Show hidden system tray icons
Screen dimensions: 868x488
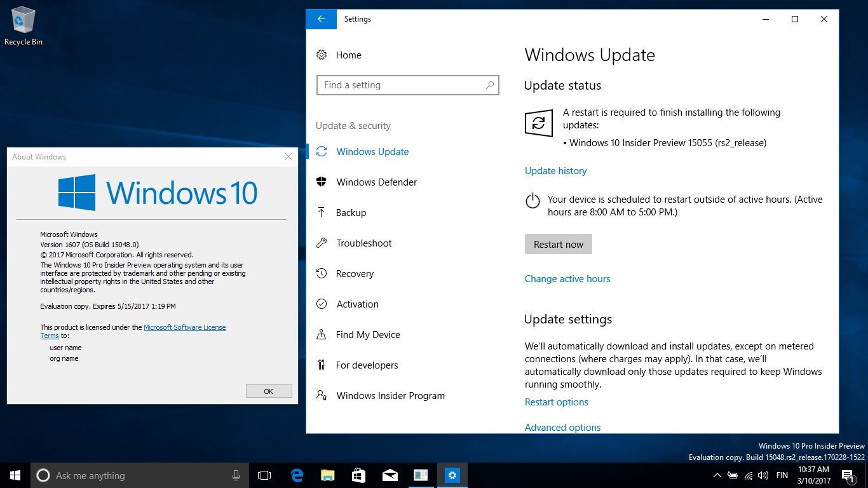click(x=717, y=475)
